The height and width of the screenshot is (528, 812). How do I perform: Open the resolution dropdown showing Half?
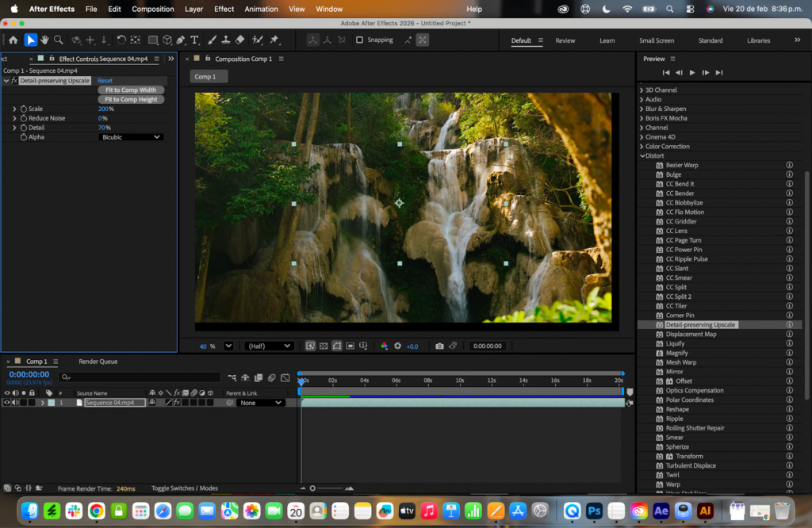(x=267, y=346)
